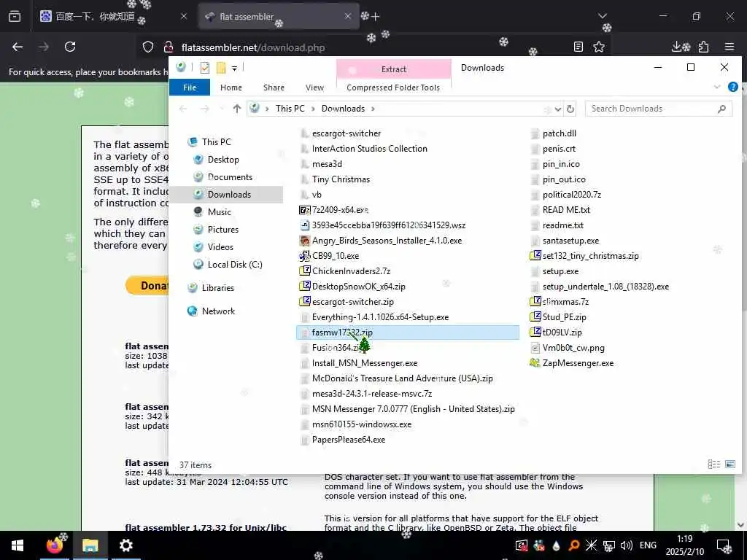The image size is (747, 560).
Task: Switch to details view layout icon
Action: [x=713, y=464]
